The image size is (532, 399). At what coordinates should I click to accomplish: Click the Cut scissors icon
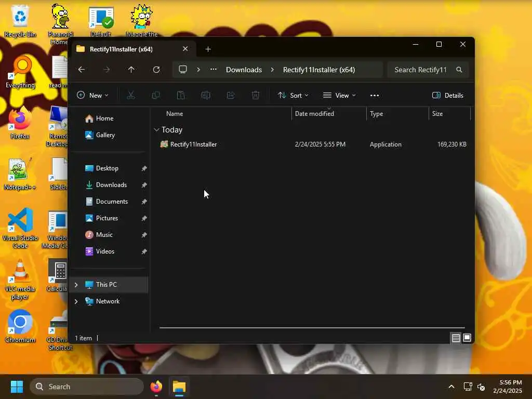(x=130, y=96)
